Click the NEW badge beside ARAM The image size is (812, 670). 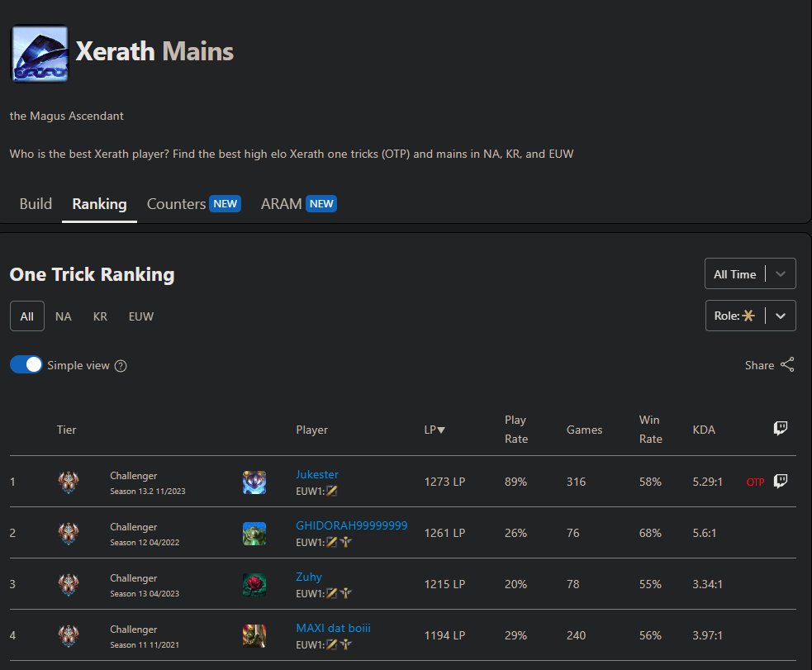click(x=321, y=203)
